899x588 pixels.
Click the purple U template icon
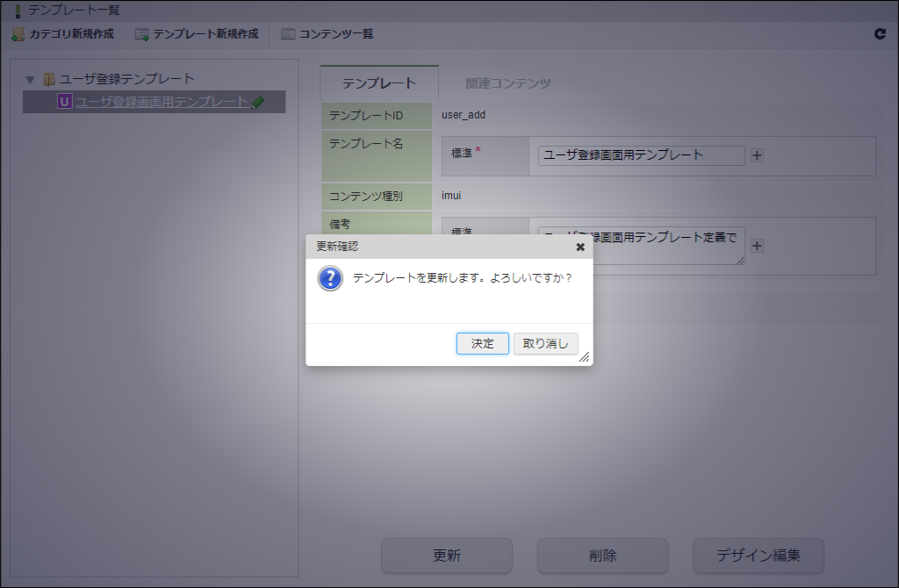[64, 102]
